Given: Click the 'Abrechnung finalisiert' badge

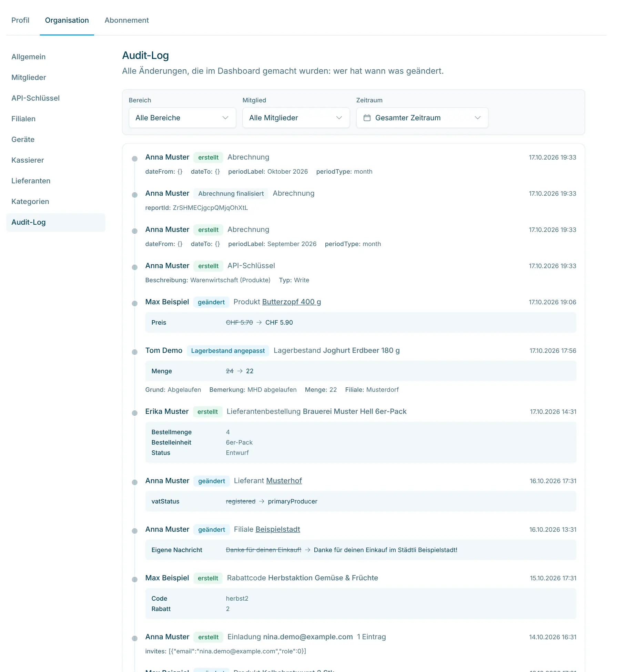Looking at the screenshot, I should coord(231,194).
